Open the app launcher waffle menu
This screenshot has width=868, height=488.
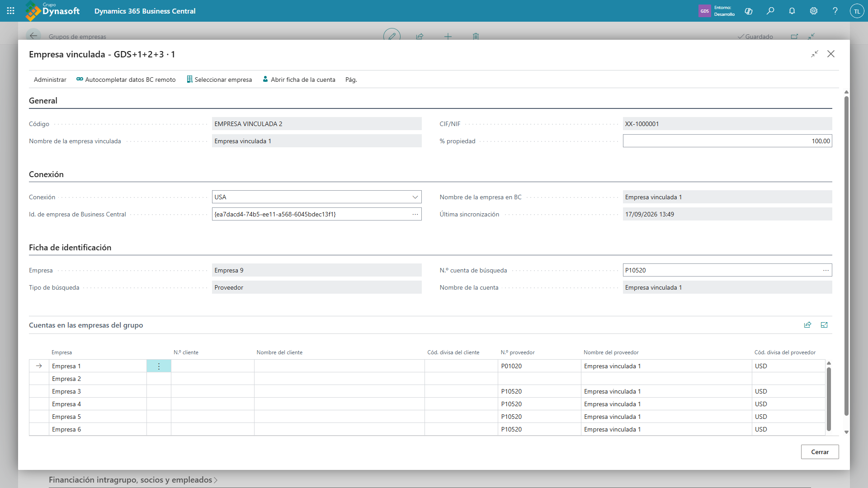click(x=11, y=11)
